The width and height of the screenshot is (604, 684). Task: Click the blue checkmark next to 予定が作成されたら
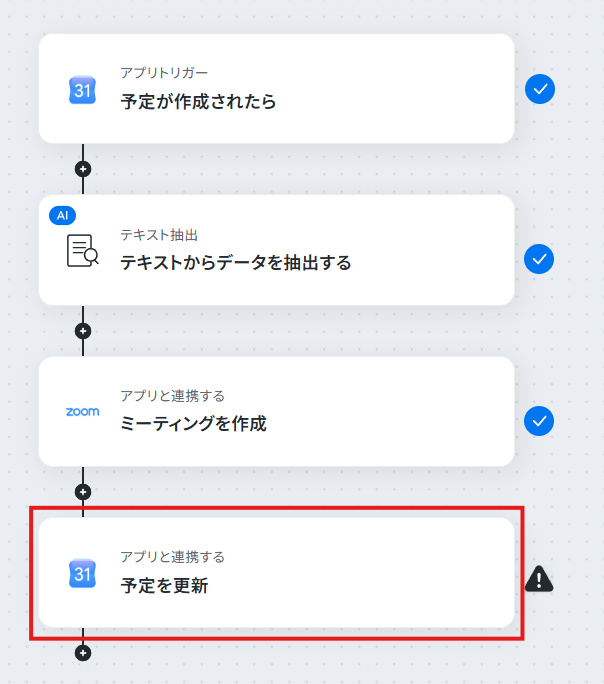click(x=540, y=89)
